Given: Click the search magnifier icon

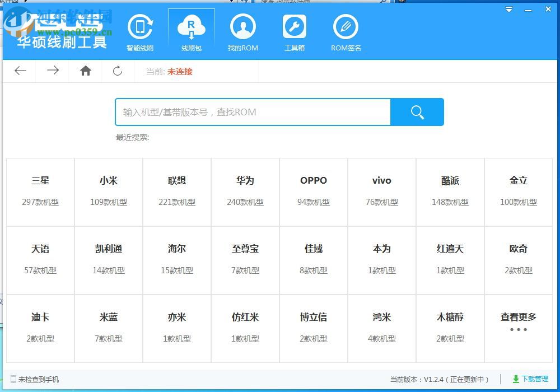Looking at the screenshot, I should [417, 112].
